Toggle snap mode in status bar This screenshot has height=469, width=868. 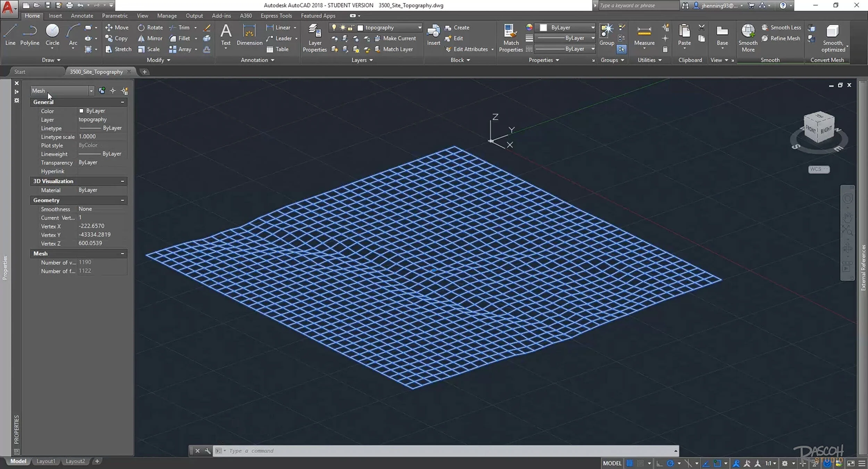pyautogui.click(x=641, y=463)
